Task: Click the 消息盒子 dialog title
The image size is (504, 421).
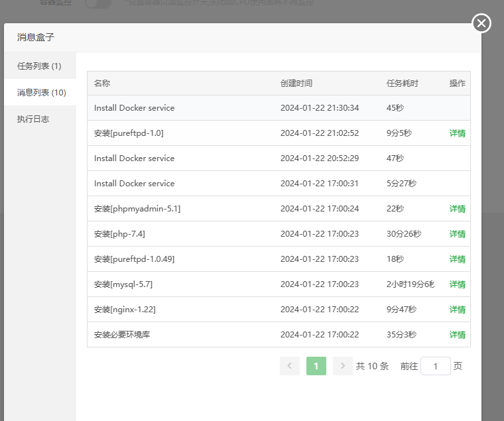Action: (36, 37)
